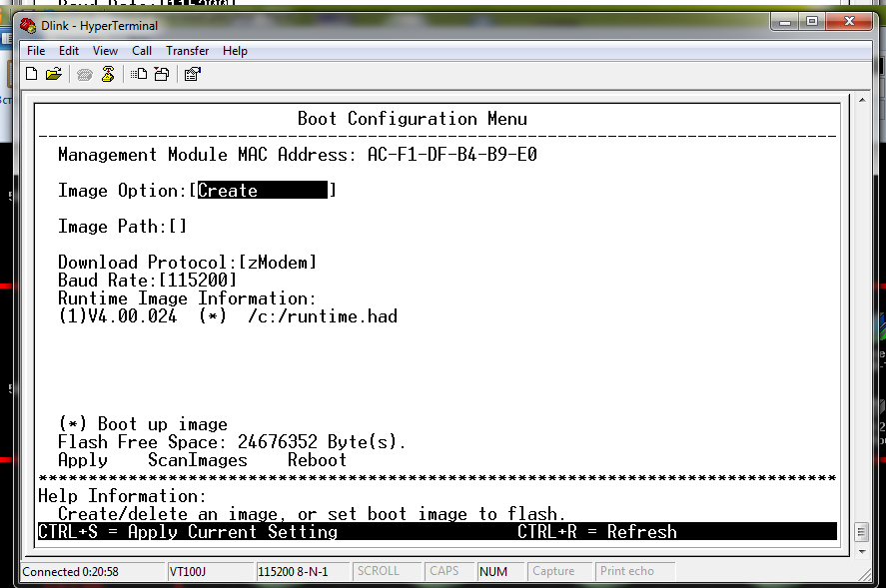Click the empty Image Path field
Screen dimensions: 886x588
point(177,227)
